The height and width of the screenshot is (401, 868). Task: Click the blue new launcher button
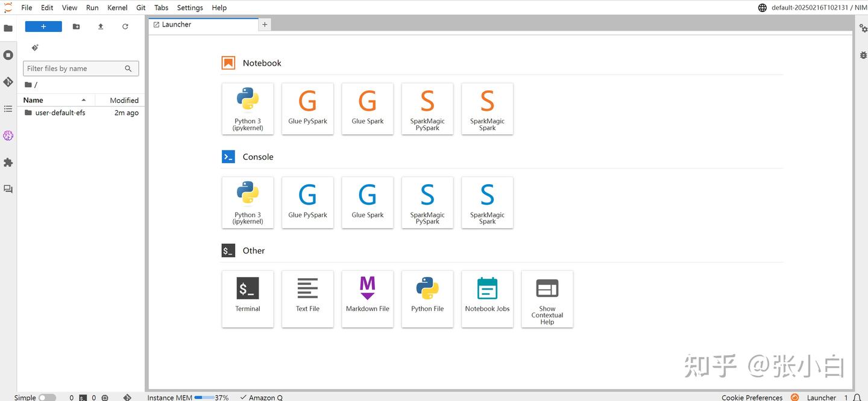coord(43,26)
